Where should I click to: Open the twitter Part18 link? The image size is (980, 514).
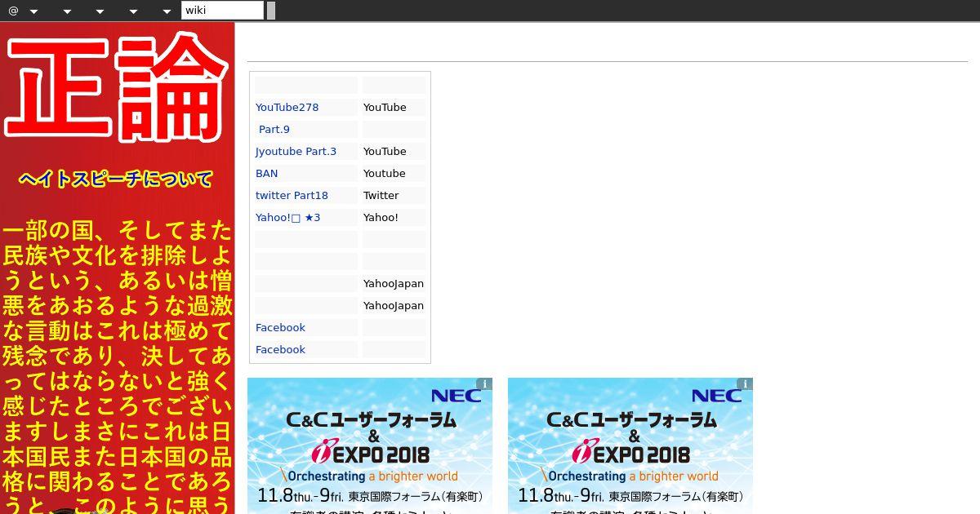click(x=292, y=196)
